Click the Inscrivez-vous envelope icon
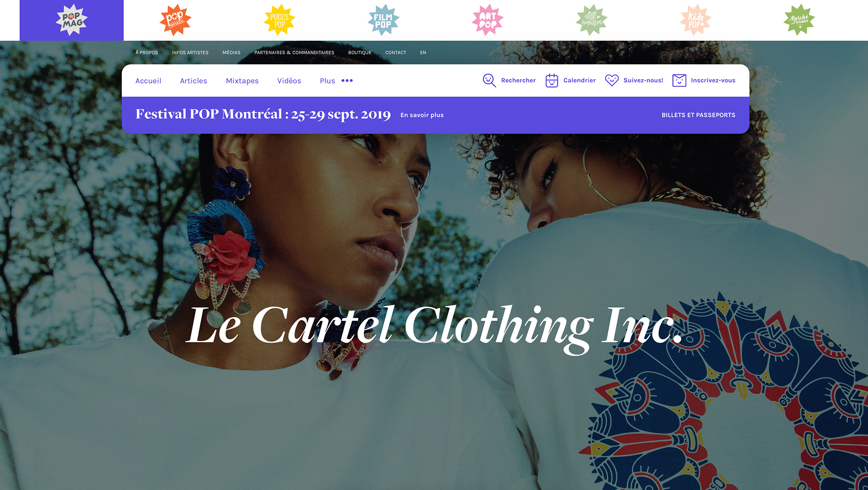Image resolution: width=868 pixels, height=490 pixels. [x=679, y=81]
